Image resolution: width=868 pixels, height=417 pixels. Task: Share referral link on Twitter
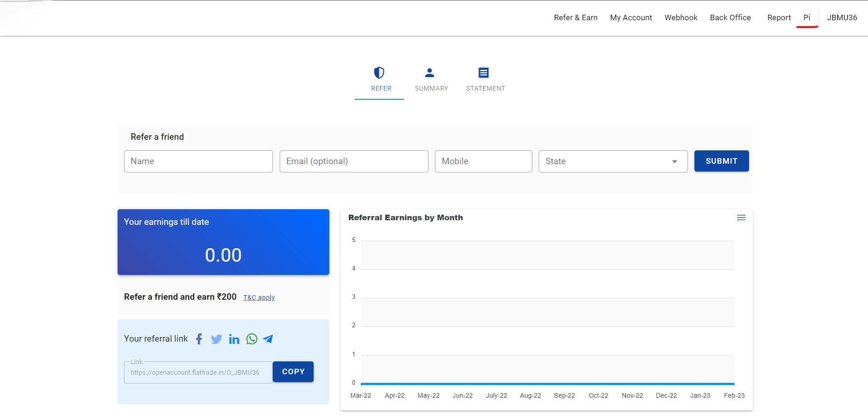(216, 339)
